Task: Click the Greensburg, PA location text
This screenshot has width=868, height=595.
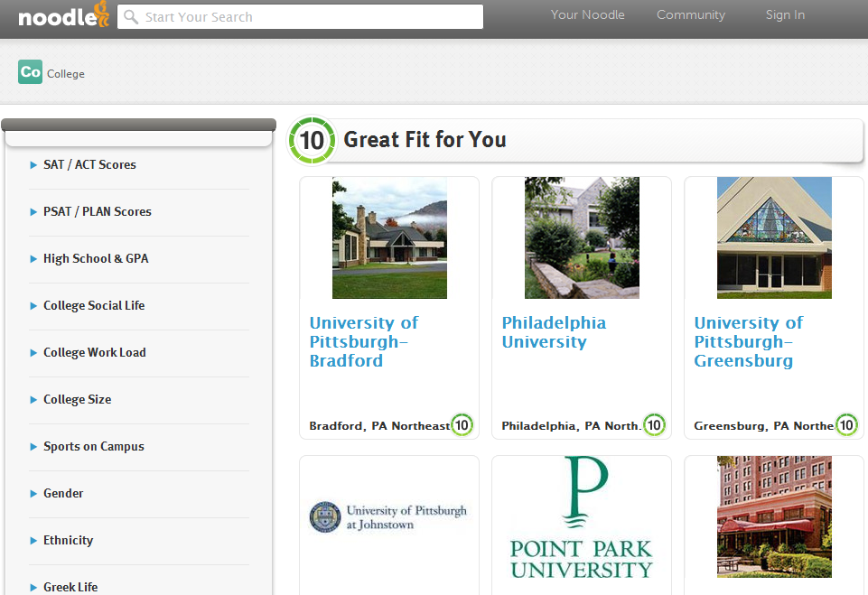Action: pos(764,425)
